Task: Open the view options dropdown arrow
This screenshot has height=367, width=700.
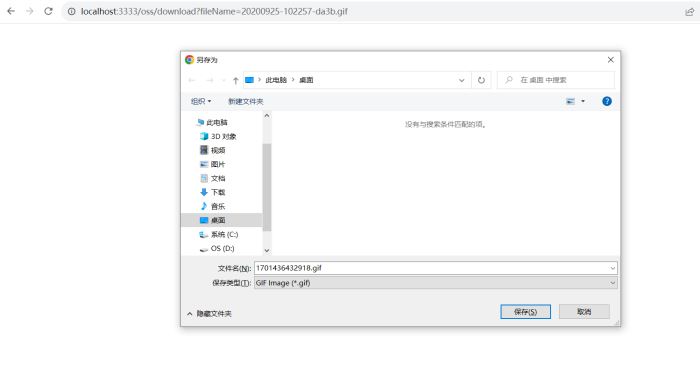Action: (583, 101)
